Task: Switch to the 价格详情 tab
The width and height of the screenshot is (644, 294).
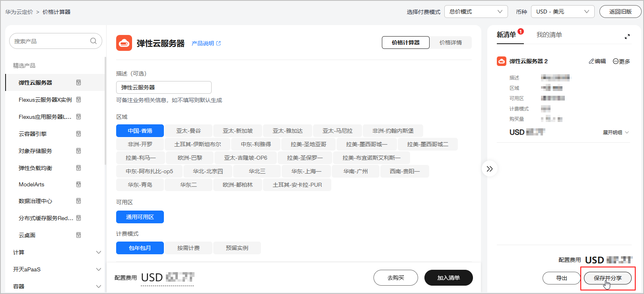Action: (451, 43)
